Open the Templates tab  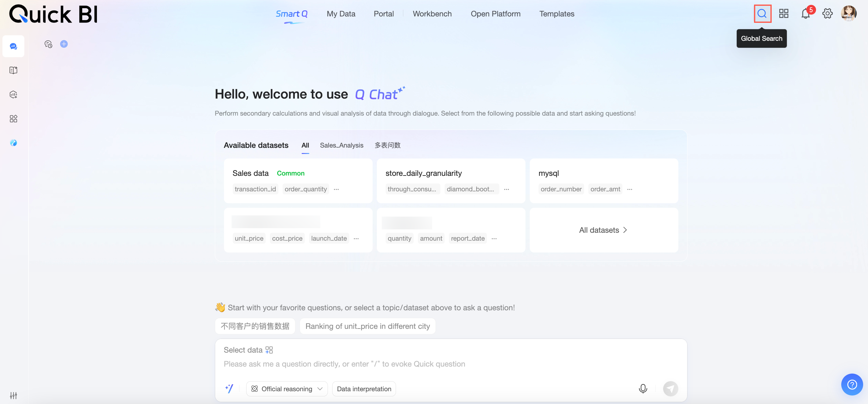(557, 14)
